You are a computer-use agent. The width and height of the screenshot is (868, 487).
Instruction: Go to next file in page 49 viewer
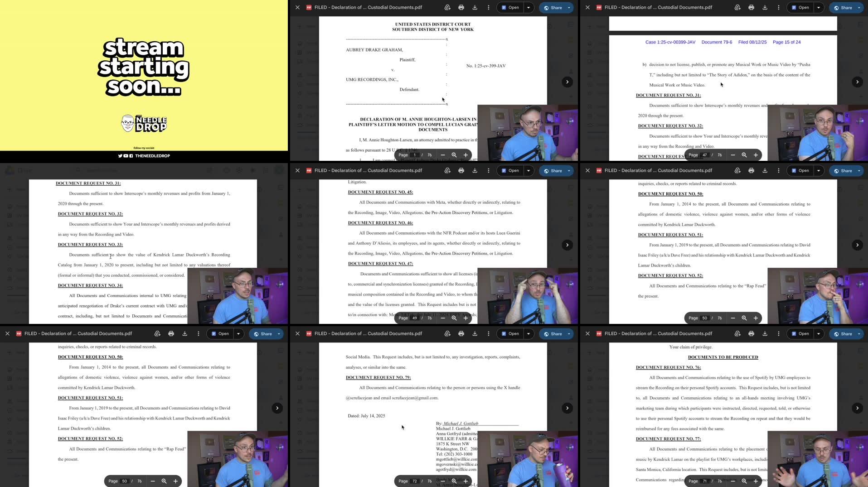567,245
